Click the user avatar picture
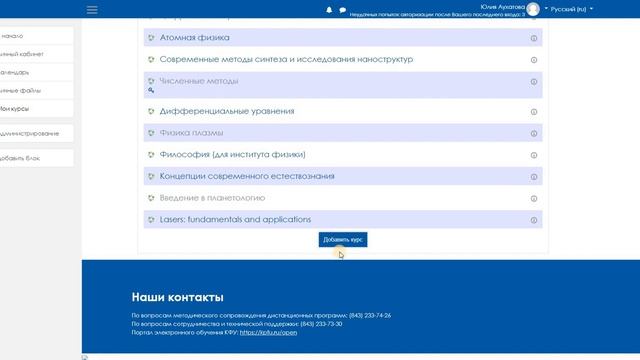640x360 pixels. [533, 9]
